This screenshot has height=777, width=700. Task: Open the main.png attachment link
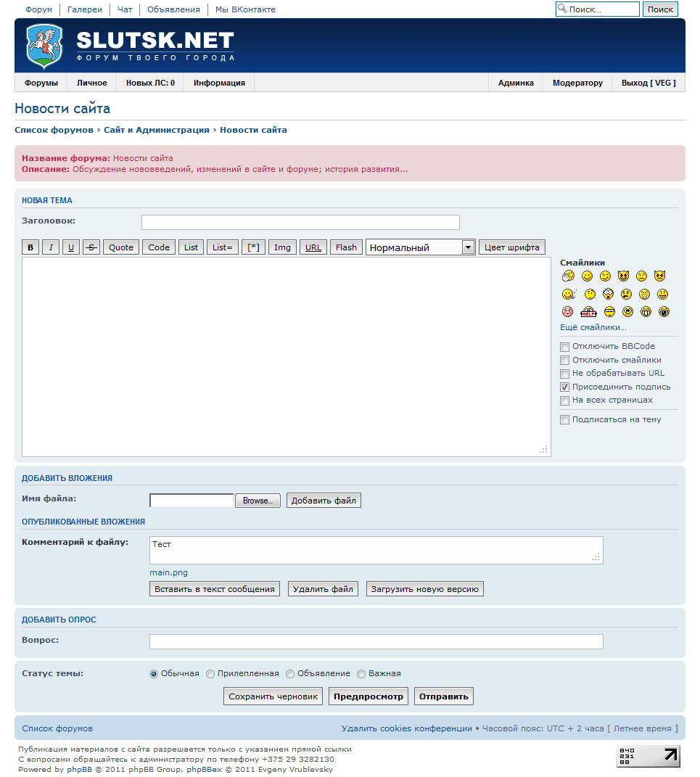click(168, 572)
